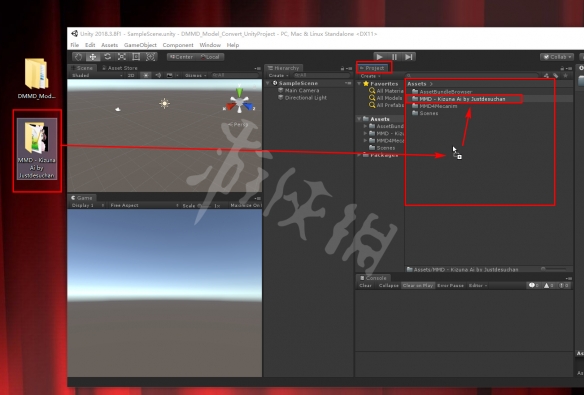Open the Gizmos dropdown in Scene view

196,75
